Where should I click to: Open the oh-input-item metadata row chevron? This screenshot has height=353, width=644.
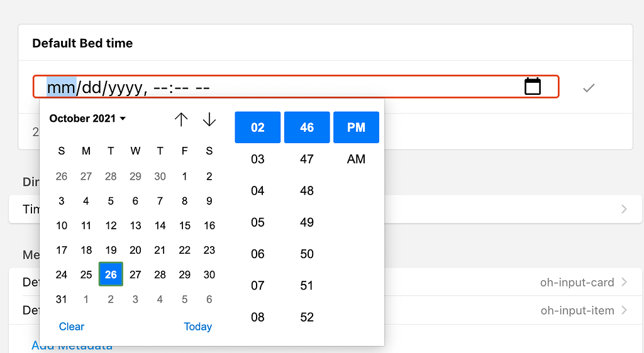pos(624,310)
